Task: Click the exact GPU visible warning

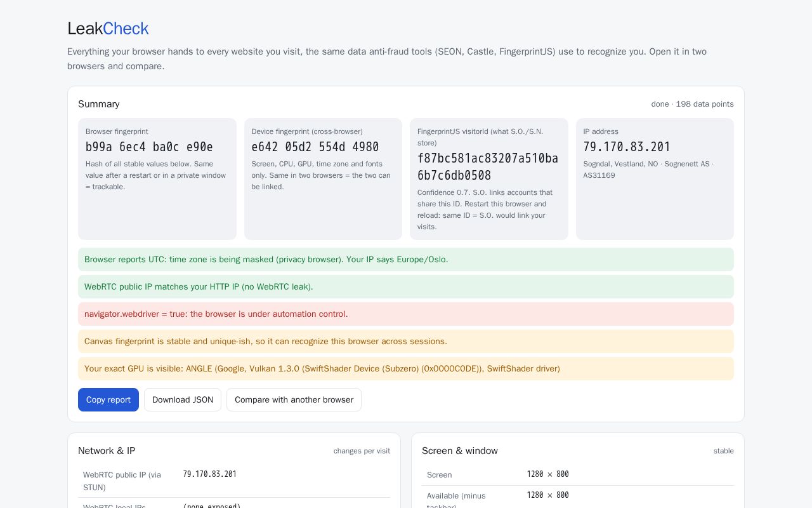Action: pyautogui.click(x=406, y=368)
